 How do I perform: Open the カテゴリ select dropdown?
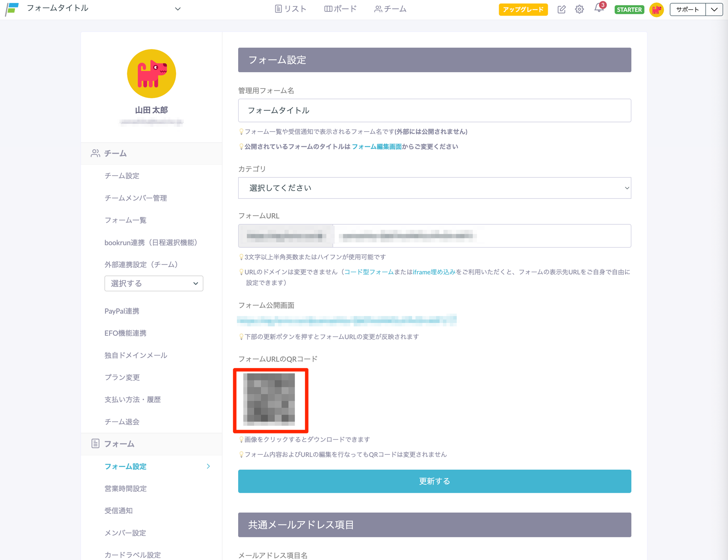tap(434, 188)
